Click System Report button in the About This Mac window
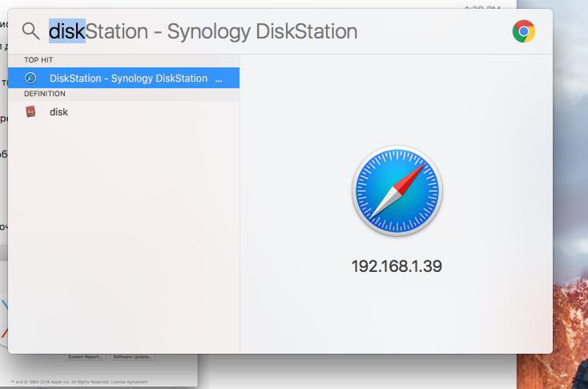Image resolution: width=588 pixels, height=389 pixels. coord(86,357)
